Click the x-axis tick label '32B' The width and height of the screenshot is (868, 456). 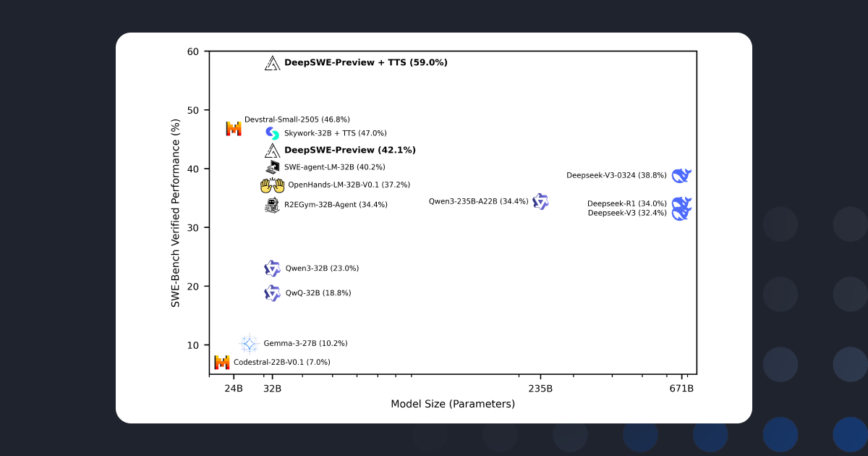pyautogui.click(x=272, y=388)
